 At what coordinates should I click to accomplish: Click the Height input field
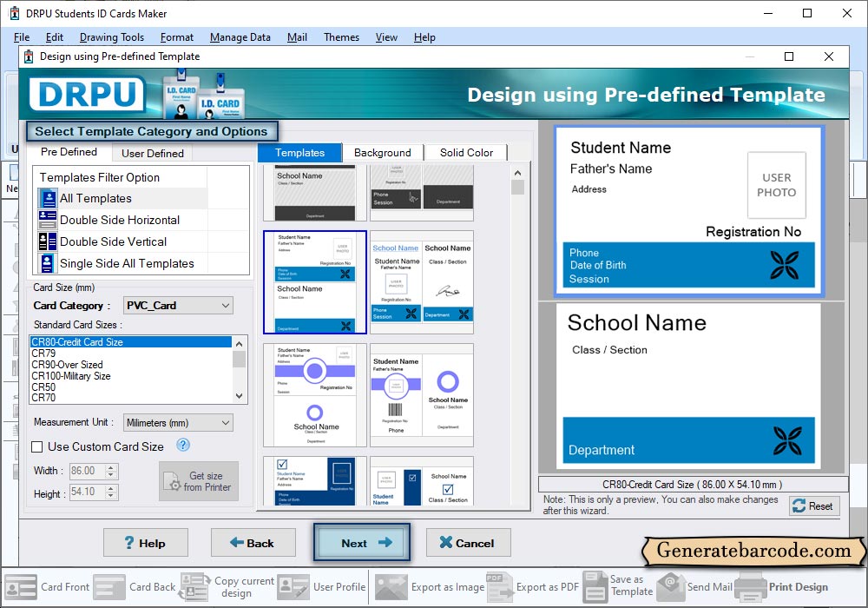click(88, 492)
